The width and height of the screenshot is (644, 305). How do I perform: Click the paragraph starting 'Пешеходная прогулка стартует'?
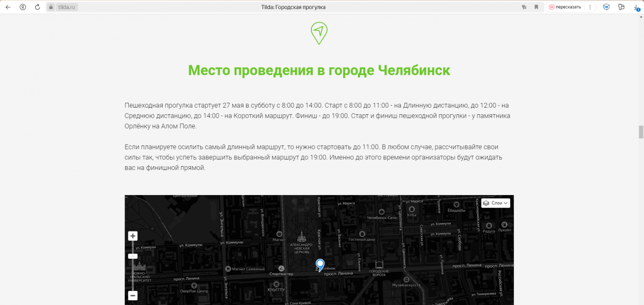click(x=317, y=115)
